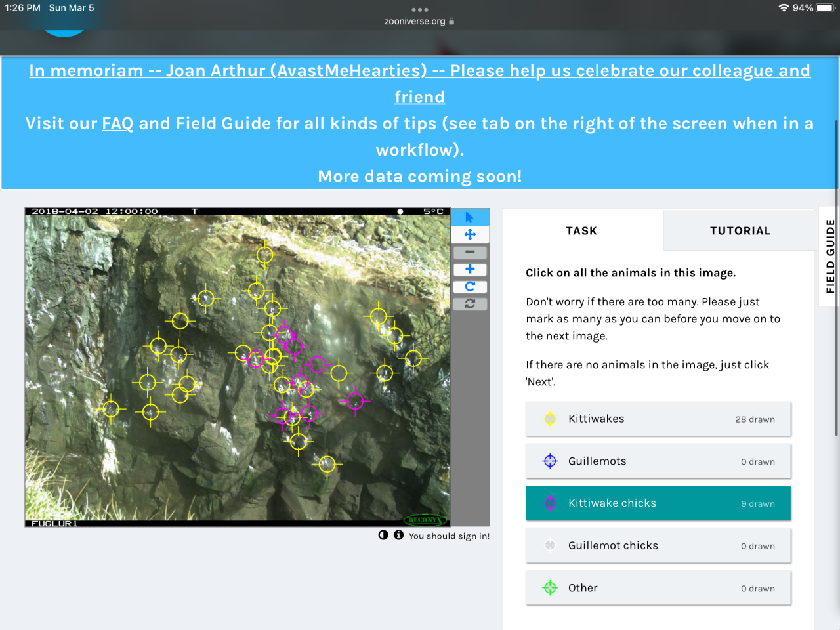Viewport: 840px width, 630px height.
Task: Click the blue Guillemots crosshair icon
Action: pos(550,461)
